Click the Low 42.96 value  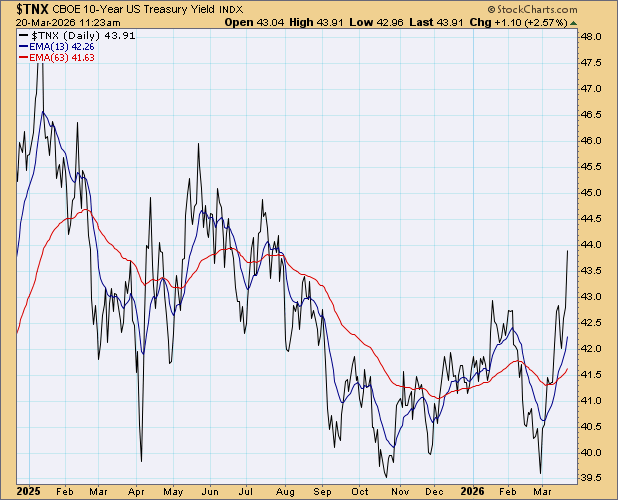[376, 22]
